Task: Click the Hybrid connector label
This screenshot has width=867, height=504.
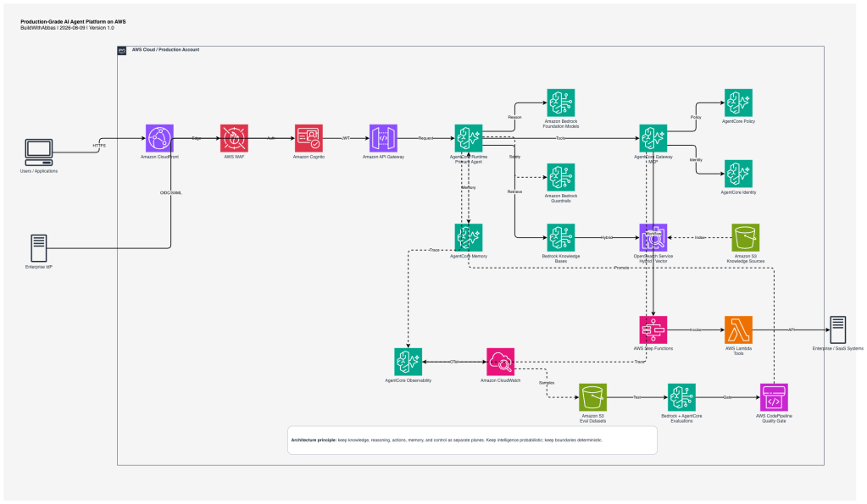Action: click(607, 238)
